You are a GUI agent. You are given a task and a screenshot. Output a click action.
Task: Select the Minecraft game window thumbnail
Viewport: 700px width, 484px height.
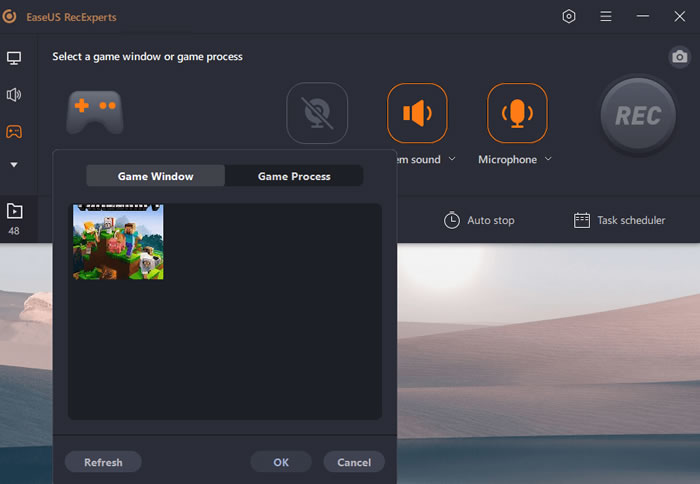click(118, 242)
